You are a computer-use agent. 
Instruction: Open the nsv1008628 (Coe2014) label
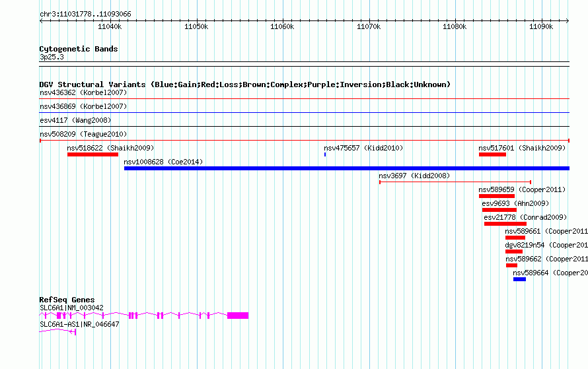(163, 162)
